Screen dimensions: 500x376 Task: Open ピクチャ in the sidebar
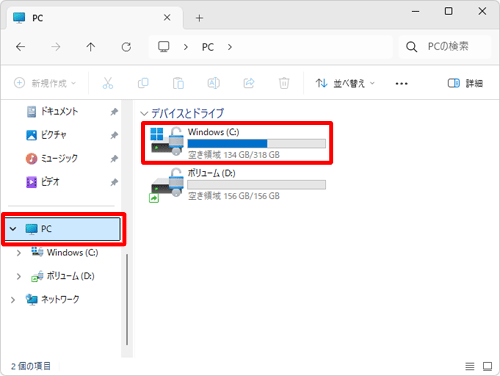tap(47, 135)
